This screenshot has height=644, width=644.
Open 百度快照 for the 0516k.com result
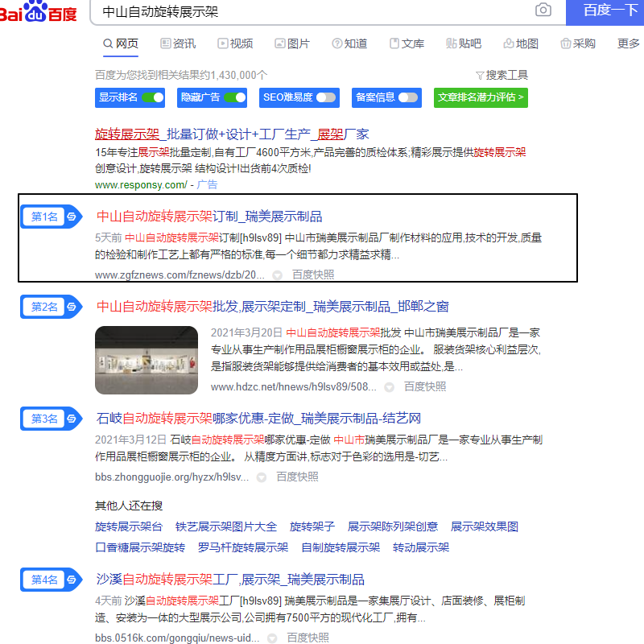click(308, 638)
